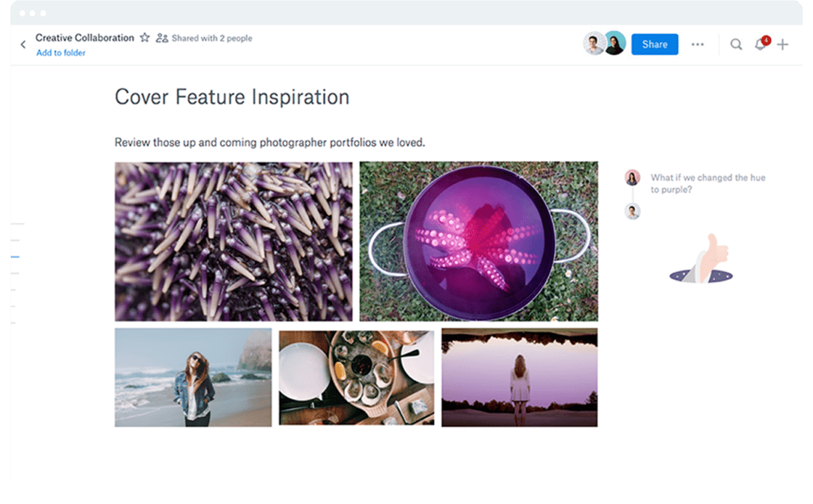Select the woman on beach photo
The image size is (813, 504).
pyautogui.click(x=193, y=377)
